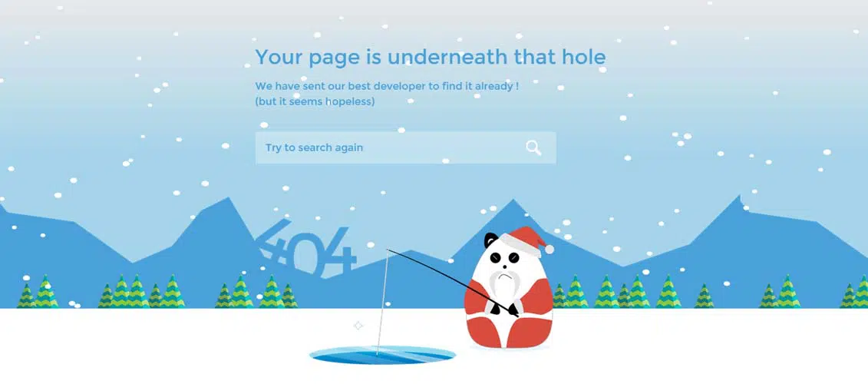
Task: Click the panda's black ear
Action: pyautogui.click(x=490, y=240)
